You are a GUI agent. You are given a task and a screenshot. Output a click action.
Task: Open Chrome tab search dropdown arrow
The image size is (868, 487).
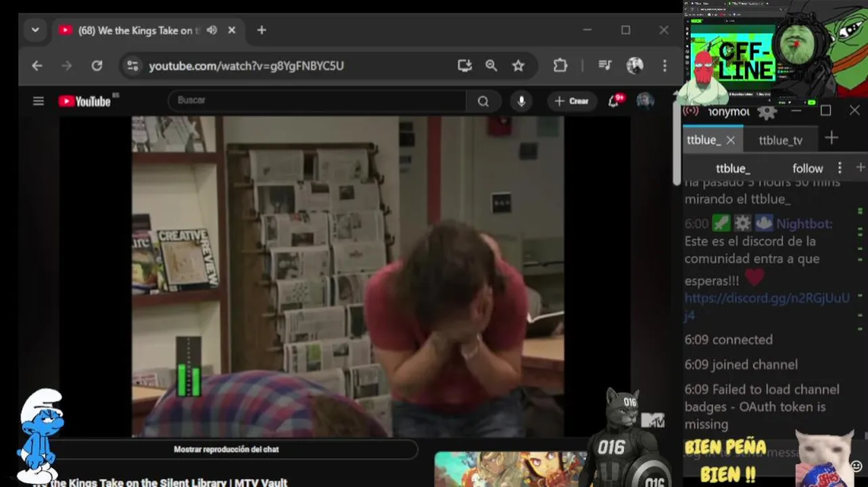click(x=35, y=30)
